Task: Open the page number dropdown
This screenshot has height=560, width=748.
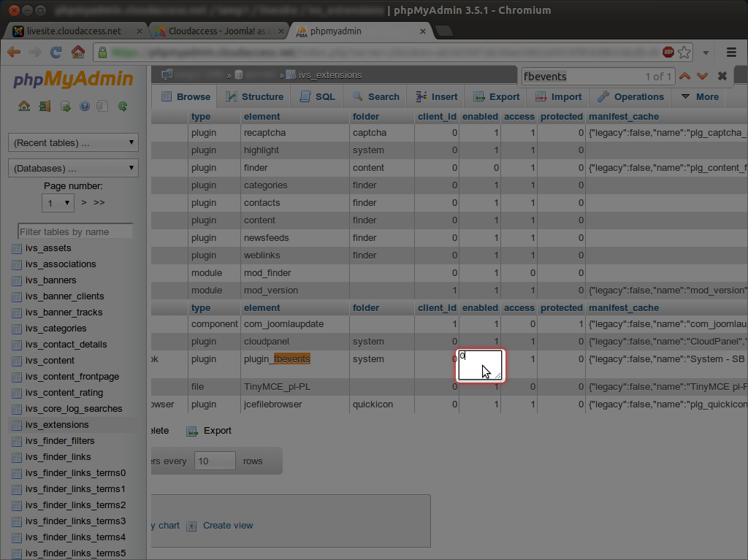Action: pos(58,203)
